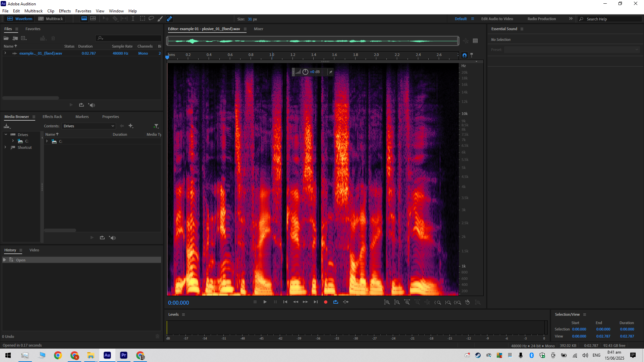Click the Fast Forward button
The height and width of the screenshot is (362, 644).
click(305, 302)
